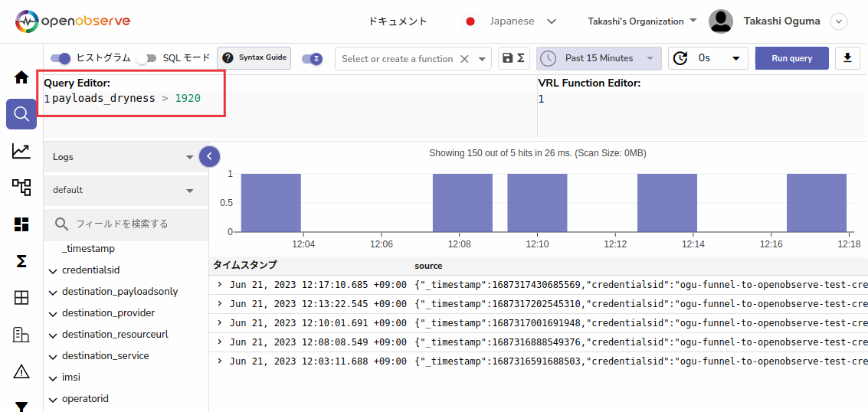Open the table grid sidebar icon
868x412 pixels.
[x=21, y=298]
